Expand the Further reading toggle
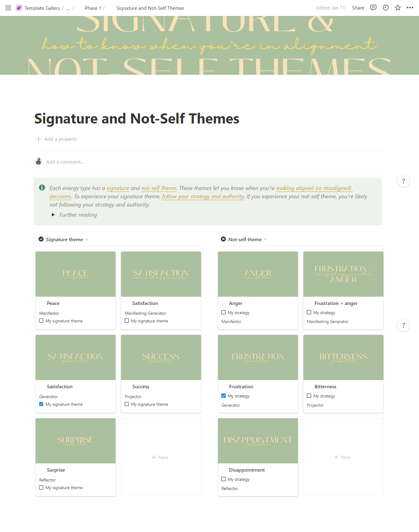This screenshot has width=419, height=532. [x=53, y=215]
